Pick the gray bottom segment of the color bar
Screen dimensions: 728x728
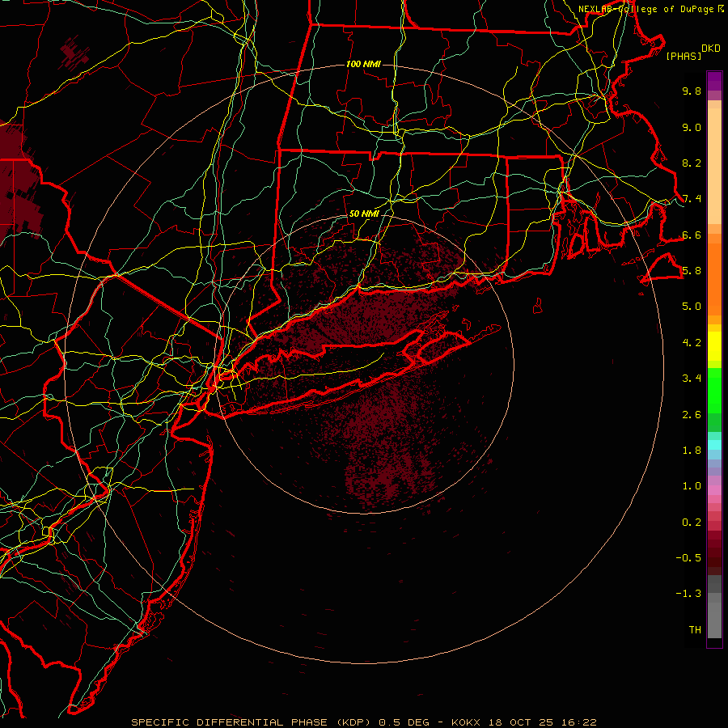tap(714, 620)
